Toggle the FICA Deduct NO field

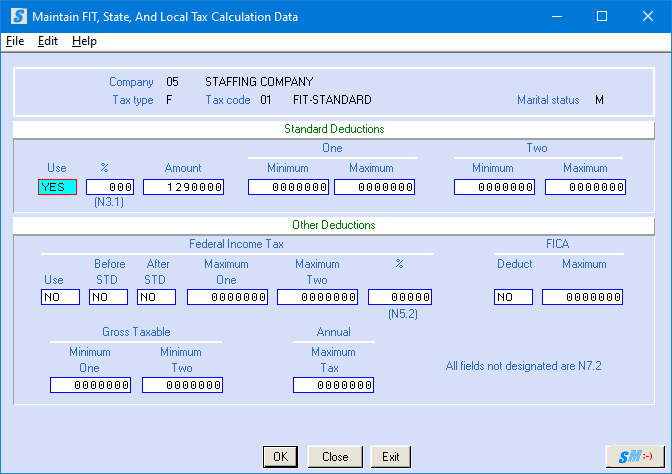pos(514,297)
